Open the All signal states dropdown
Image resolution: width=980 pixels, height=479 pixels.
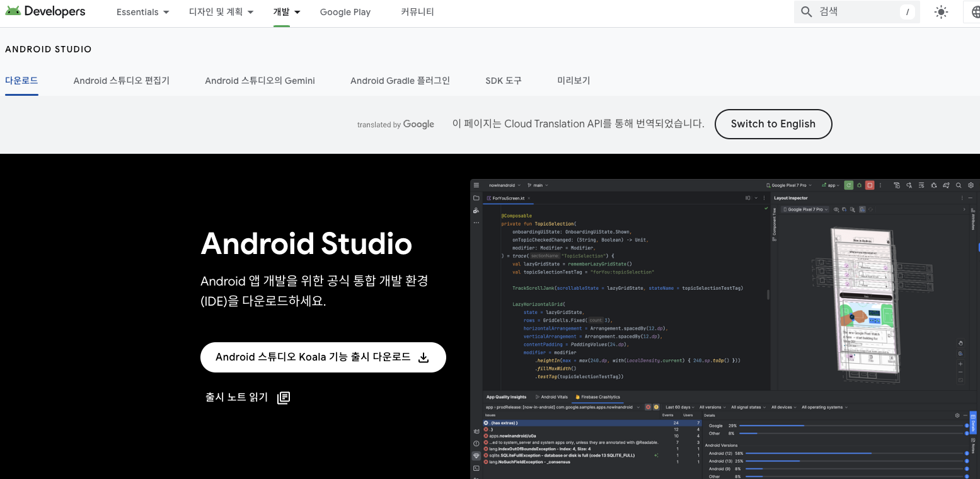tap(748, 407)
